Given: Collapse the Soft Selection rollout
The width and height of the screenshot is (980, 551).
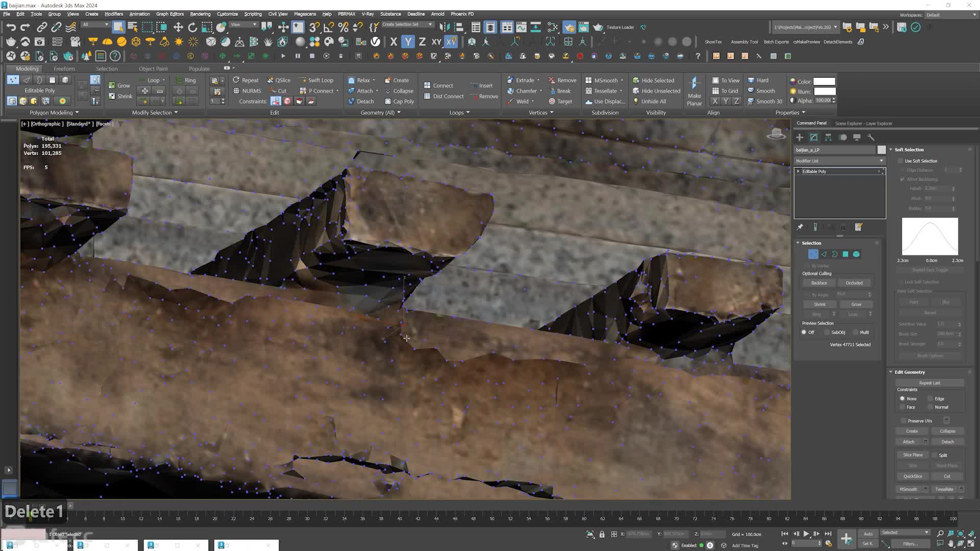Looking at the screenshot, I should point(891,149).
